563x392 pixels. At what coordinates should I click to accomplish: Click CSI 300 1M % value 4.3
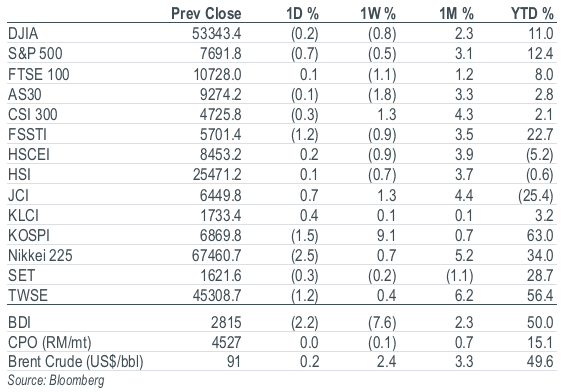464,115
